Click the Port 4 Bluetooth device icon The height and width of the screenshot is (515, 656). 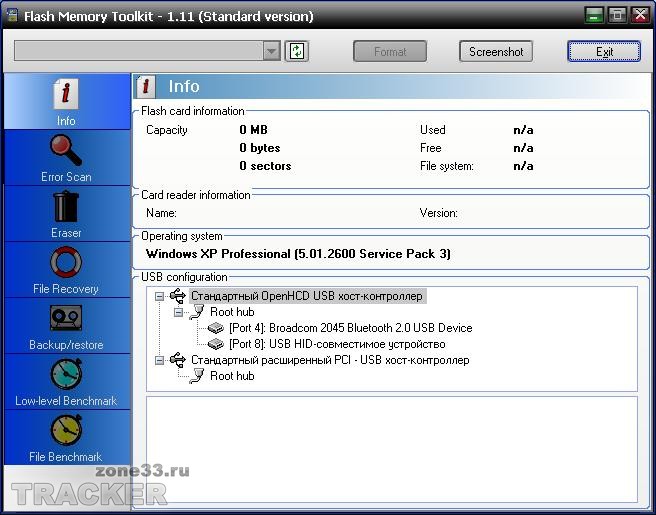point(216,328)
